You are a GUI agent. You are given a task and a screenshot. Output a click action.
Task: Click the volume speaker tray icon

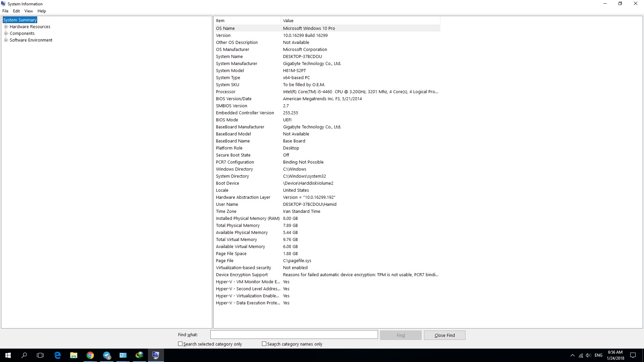click(588, 355)
